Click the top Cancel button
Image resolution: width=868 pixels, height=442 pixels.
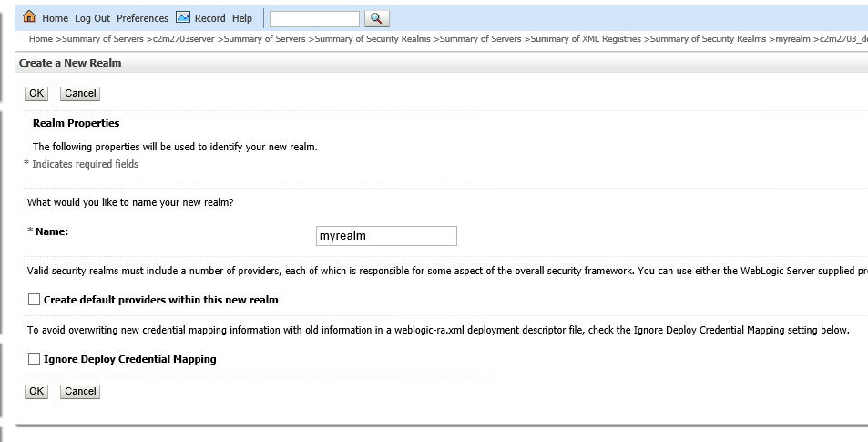80,93
